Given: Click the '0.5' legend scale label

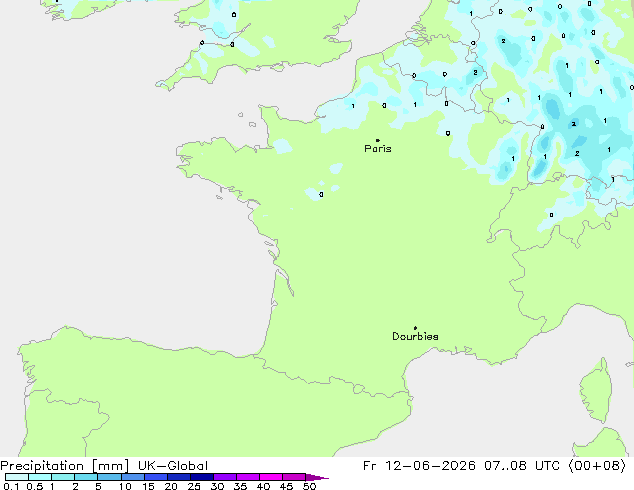Looking at the screenshot, I should (x=34, y=486).
